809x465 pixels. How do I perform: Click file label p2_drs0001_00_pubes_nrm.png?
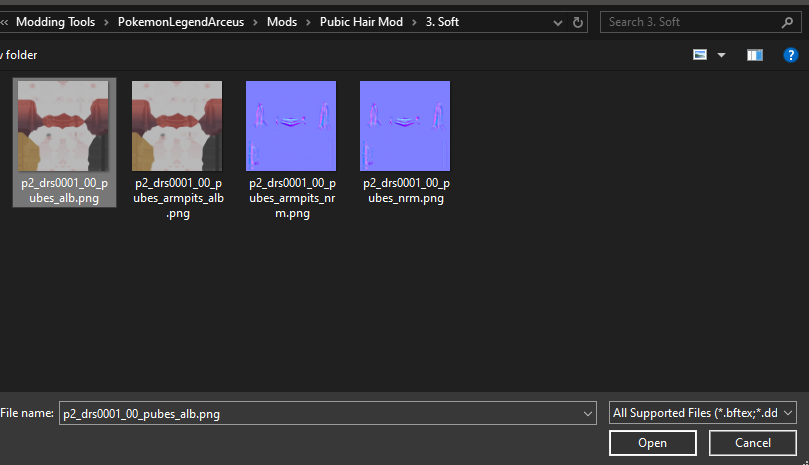tap(406, 190)
